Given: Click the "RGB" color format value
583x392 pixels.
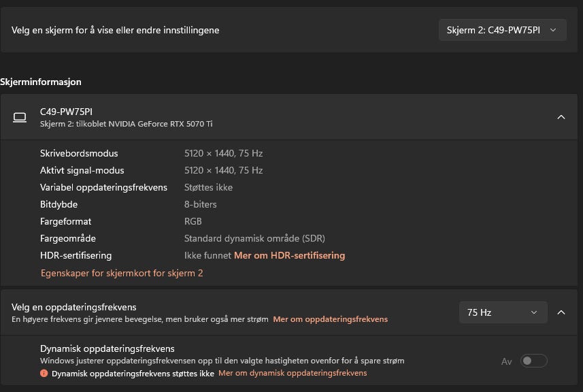Looking at the screenshot, I should tap(193, 221).
